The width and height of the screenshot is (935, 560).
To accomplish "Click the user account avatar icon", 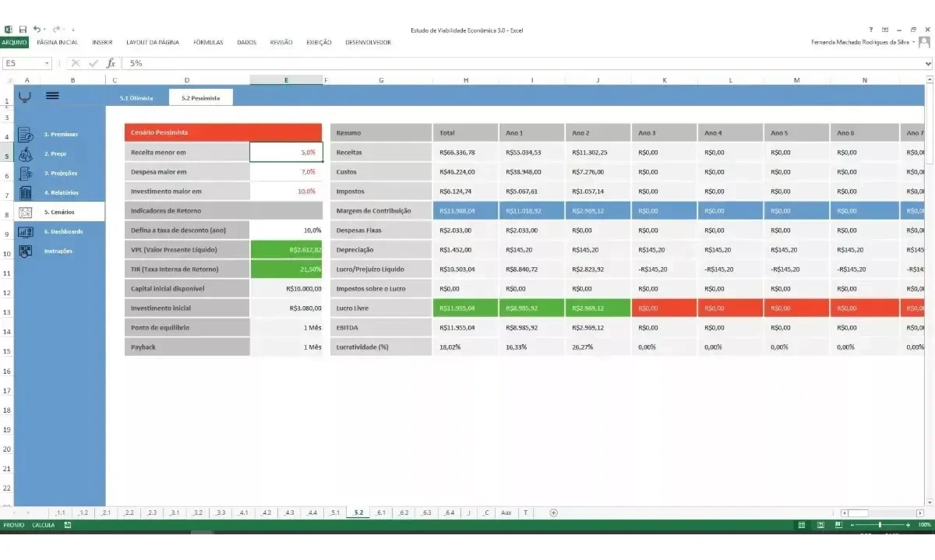I will [925, 42].
